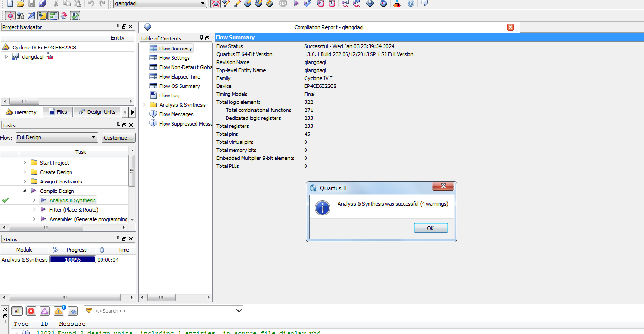The image size is (644, 334).
Task: Pin the Tasks panel
Action: pos(118,125)
